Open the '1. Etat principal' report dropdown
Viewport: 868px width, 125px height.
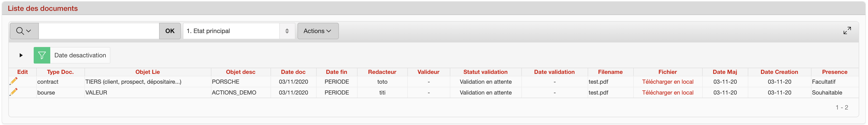[x=239, y=31]
